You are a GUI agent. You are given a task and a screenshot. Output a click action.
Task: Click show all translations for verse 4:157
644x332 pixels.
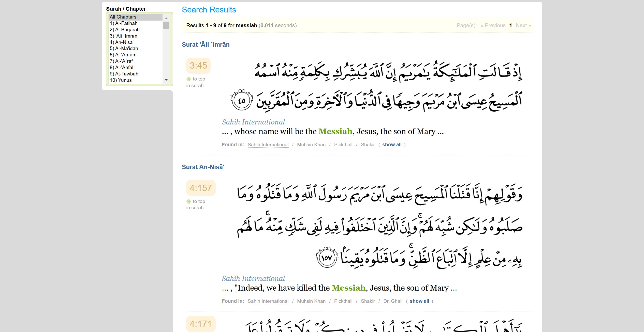419,301
